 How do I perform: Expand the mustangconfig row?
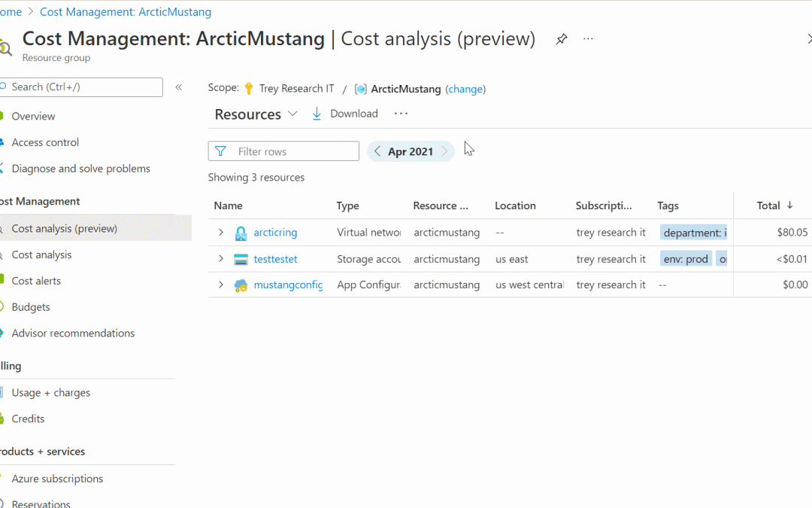220,284
